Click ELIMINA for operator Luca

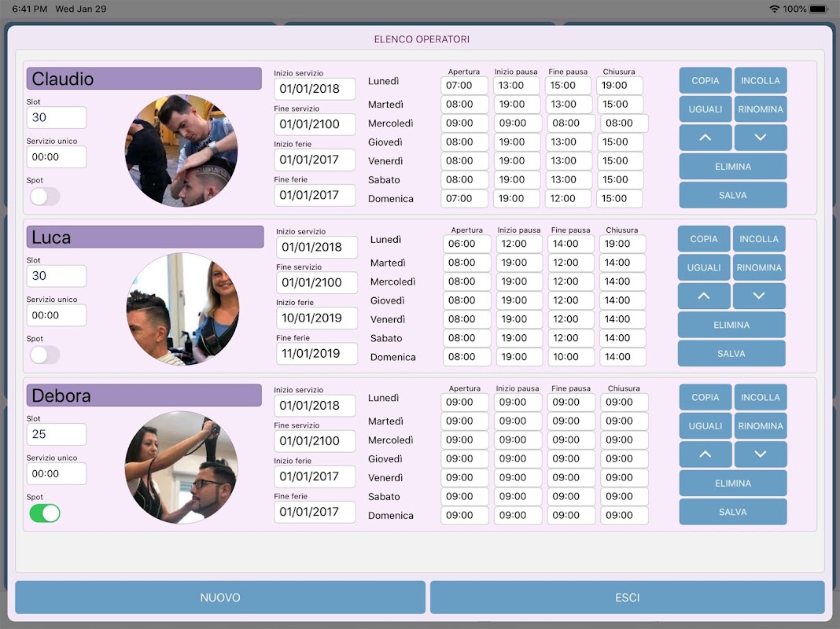(731, 325)
